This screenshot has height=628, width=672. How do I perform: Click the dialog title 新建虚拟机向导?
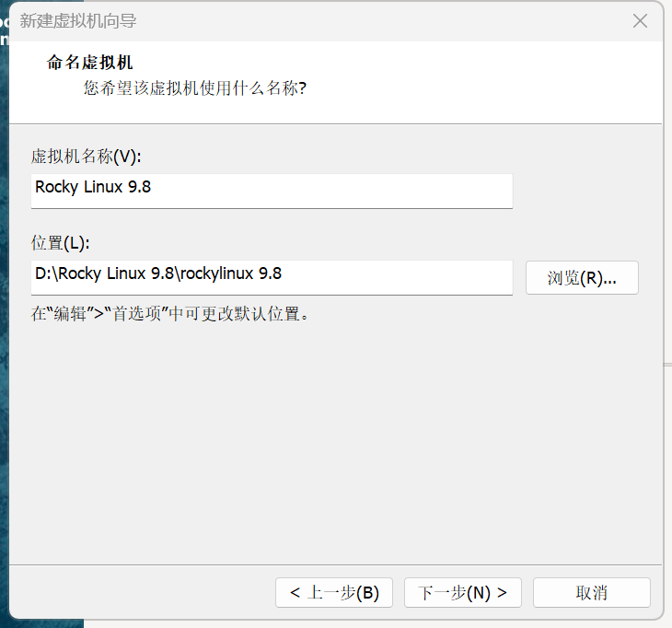(x=78, y=21)
